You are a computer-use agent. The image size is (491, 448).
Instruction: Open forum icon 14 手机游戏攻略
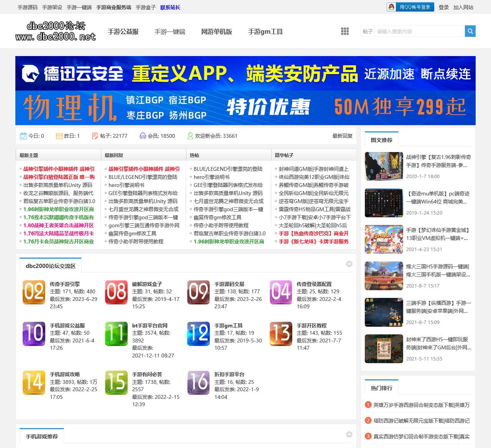34,382
